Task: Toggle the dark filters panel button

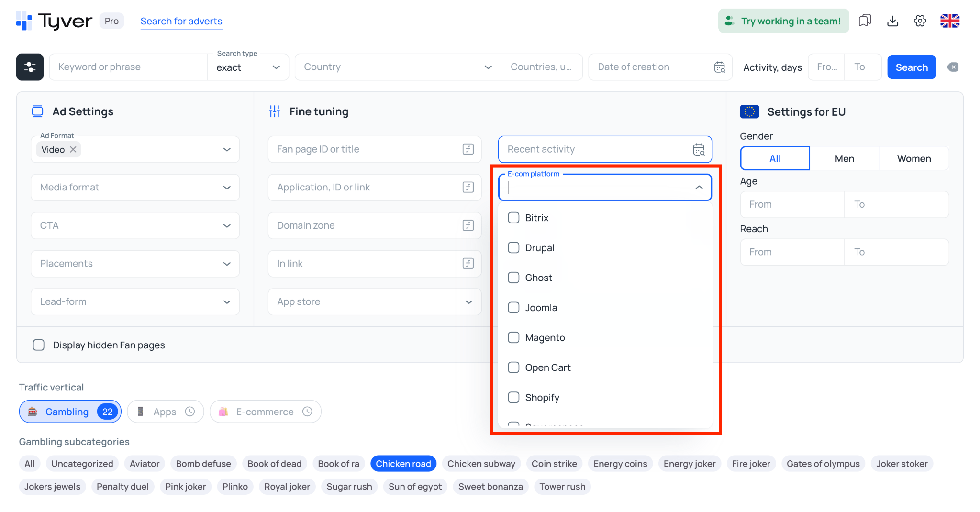Action: click(30, 67)
